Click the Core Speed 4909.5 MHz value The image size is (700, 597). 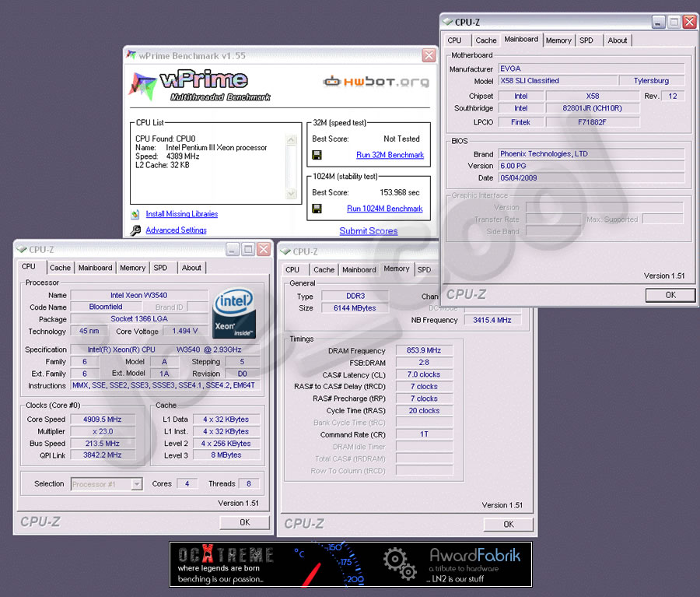[102, 420]
